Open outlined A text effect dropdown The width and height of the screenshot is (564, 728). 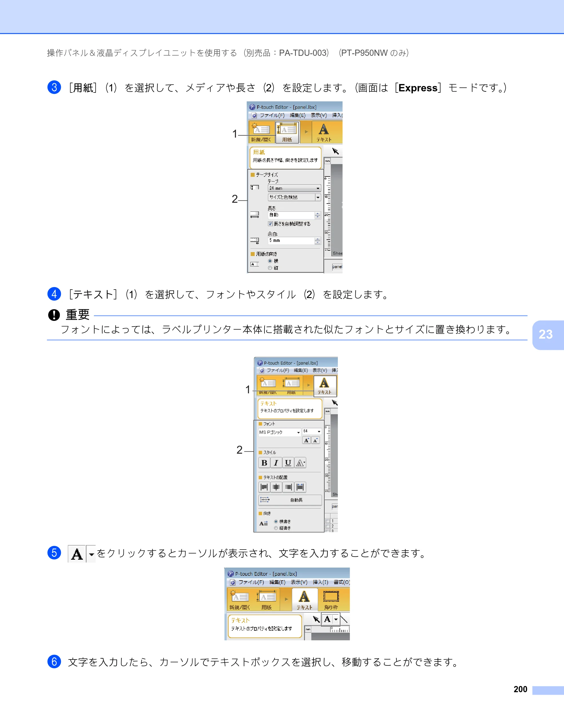tap(300, 463)
